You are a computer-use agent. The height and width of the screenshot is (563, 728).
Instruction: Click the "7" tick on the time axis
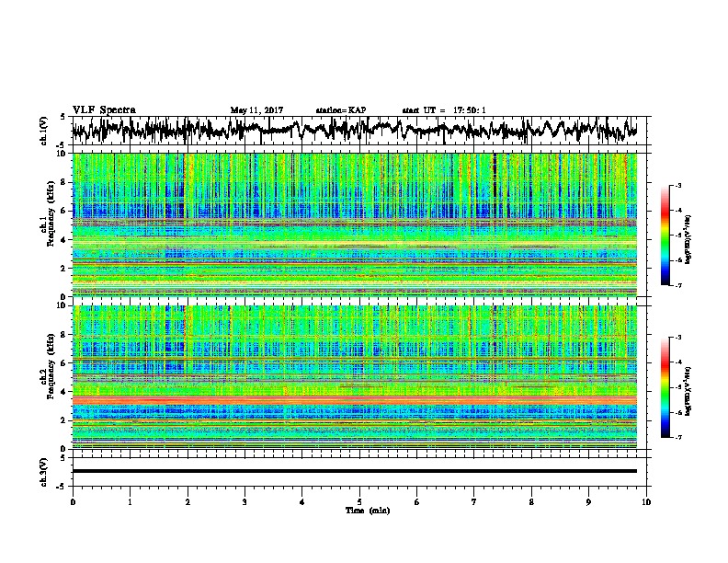474,502
